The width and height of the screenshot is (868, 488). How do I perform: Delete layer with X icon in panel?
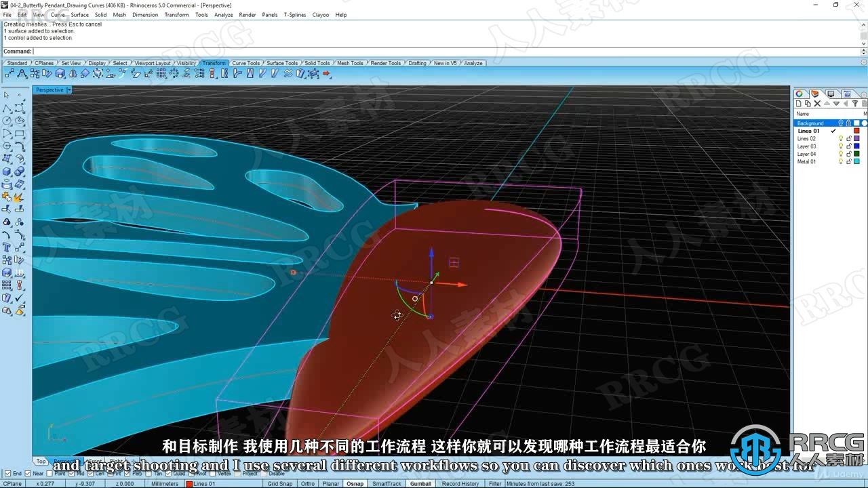coord(817,104)
